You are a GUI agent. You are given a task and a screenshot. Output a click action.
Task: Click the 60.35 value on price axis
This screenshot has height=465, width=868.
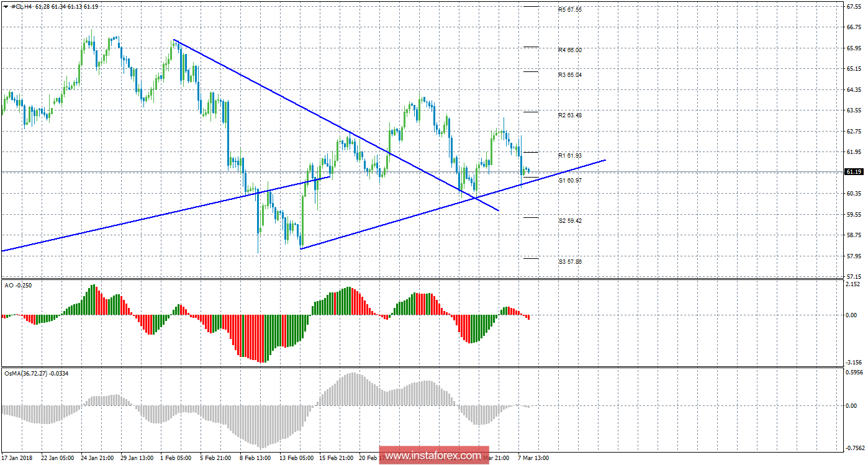(x=854, y=193)
